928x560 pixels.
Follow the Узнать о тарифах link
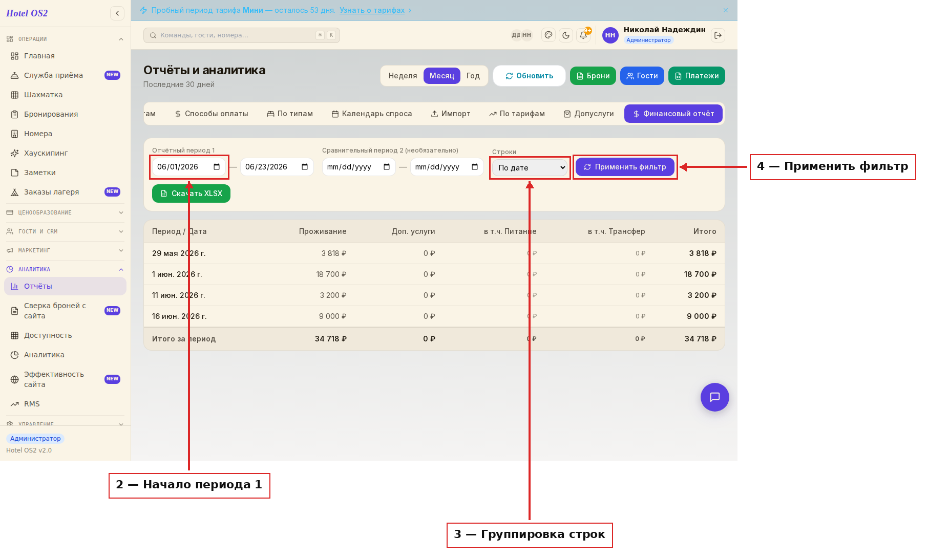[372, 10]
